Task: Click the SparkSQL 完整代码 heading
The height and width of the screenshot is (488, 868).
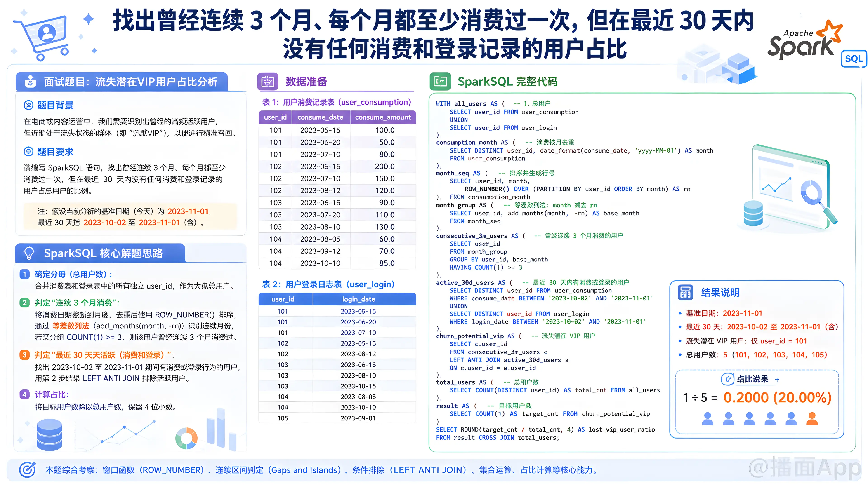Action: [x=507, y=82]
